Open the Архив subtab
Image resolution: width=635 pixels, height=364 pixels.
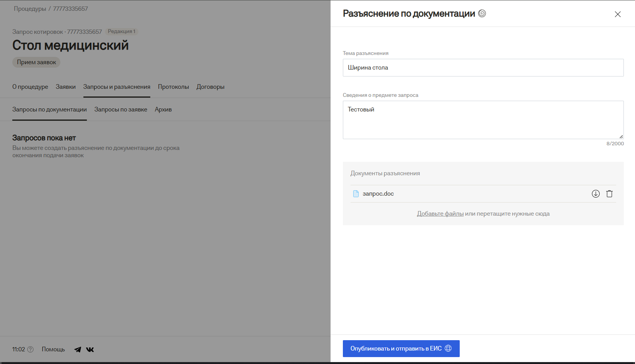click(x=163, y=110)
